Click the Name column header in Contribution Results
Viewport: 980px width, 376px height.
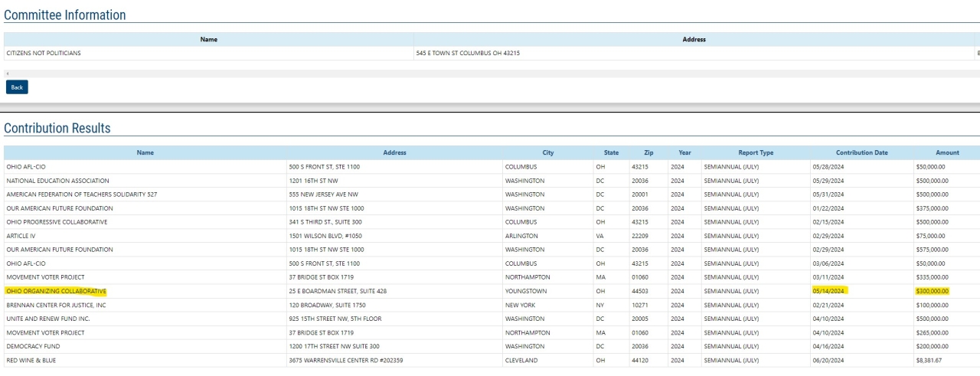point(145,152)
